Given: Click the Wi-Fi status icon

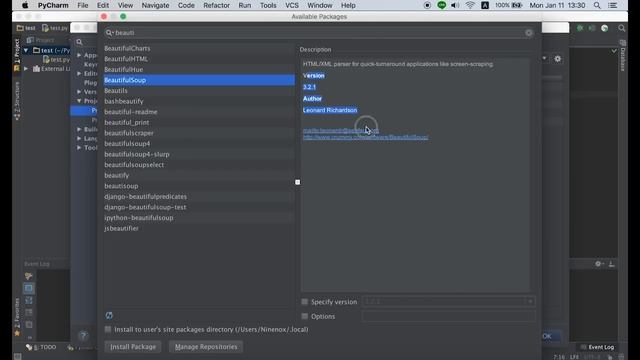Looking at the screenshot, I should 470,5.
